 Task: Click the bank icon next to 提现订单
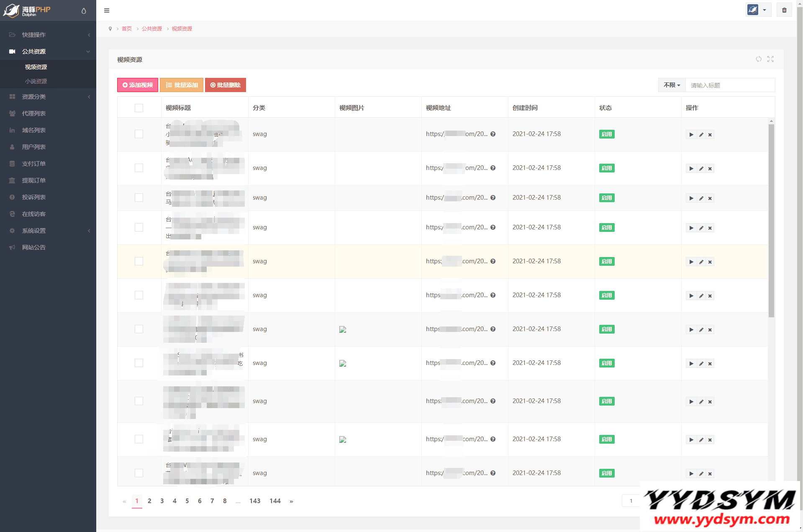(x=12, y=180)
